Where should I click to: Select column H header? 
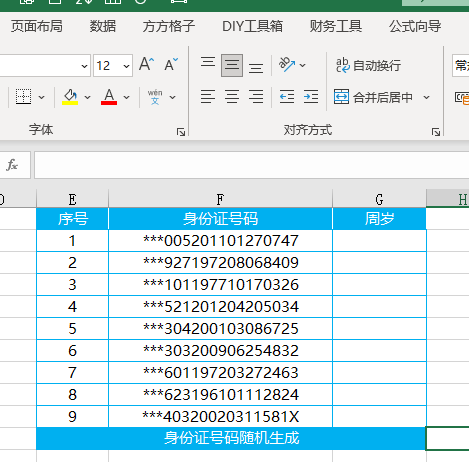(x=448, y=199)
